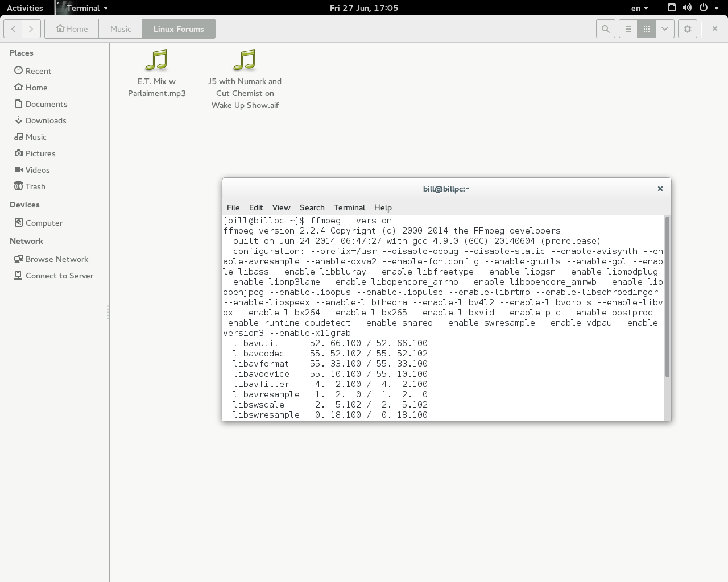728x582 pixels.
Task: Select E.T. Mix w Parlaiment.mp3 file icon
Action: [156, 60]
